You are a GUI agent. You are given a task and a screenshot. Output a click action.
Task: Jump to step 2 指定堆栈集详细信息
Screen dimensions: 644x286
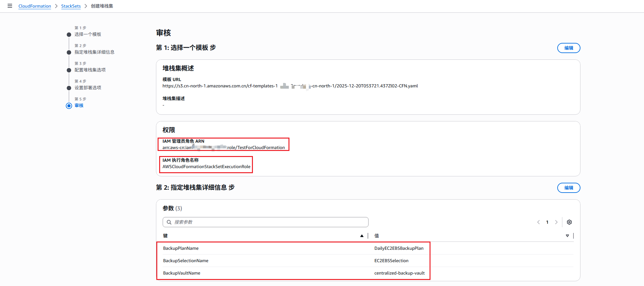[x=94, y=52]
